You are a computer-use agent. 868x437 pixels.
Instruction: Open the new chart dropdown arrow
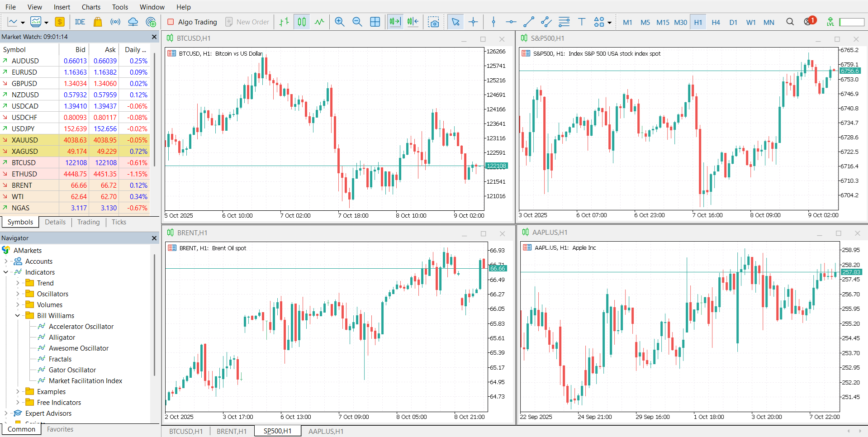pyautogui.click(x=23, y=22)
